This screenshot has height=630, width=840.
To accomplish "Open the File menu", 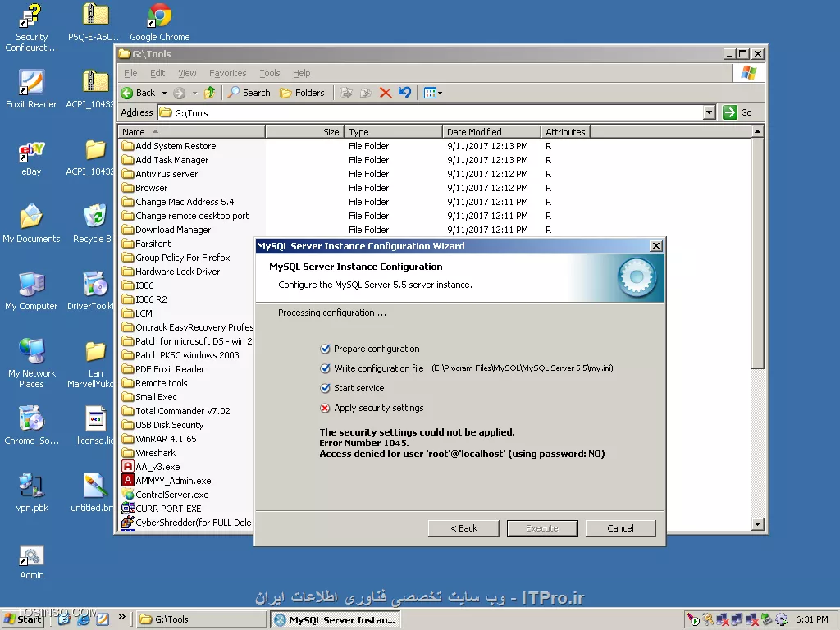I will [x=130, y=73].
